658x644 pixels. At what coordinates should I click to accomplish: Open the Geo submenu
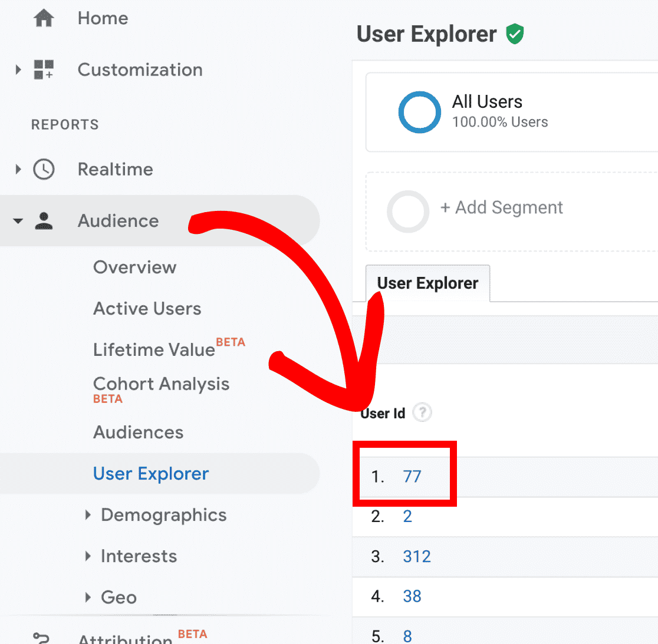pyautogui.click(x=119, y=597)
